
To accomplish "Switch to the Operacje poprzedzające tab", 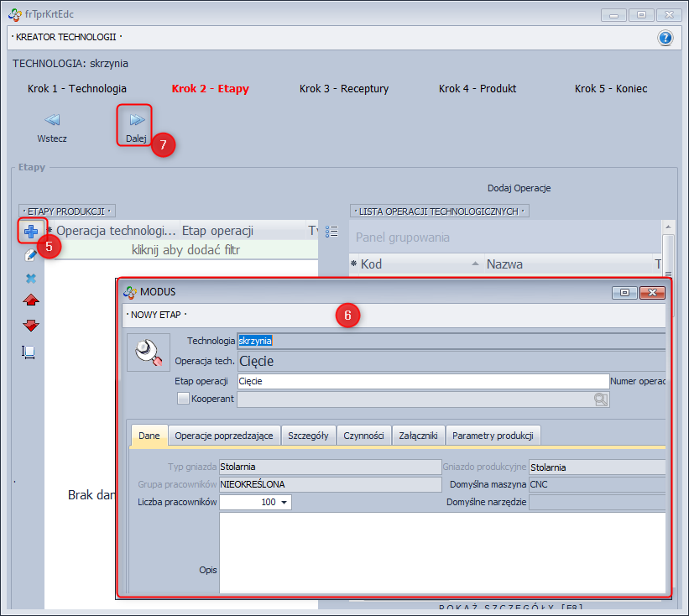I will click(x=224, y=436).
